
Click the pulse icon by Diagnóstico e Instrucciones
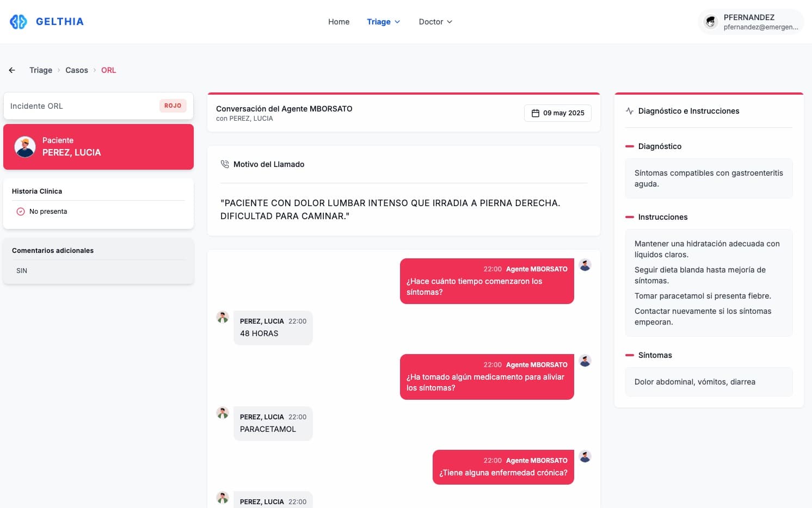(x=630, y=111)
